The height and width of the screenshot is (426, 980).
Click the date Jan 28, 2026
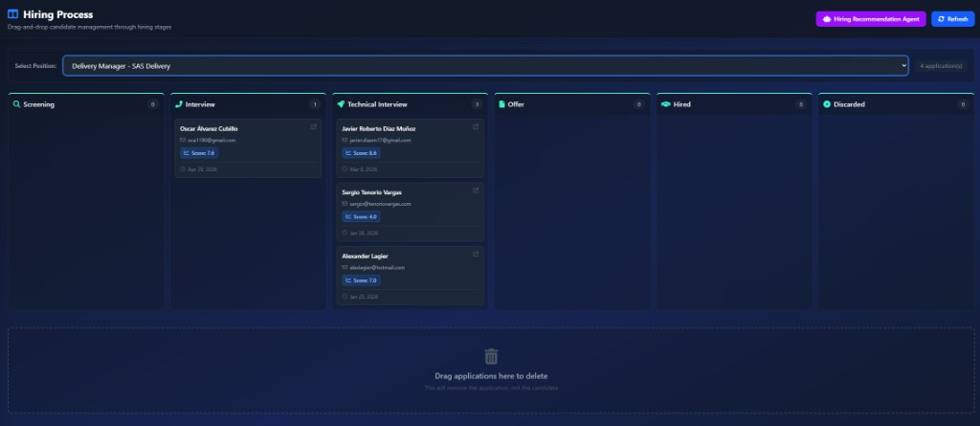[364, 234]
